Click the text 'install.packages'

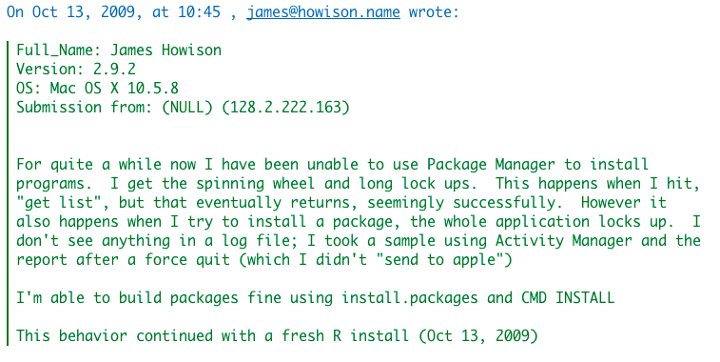pyautogui.click(x=409, y=298)
